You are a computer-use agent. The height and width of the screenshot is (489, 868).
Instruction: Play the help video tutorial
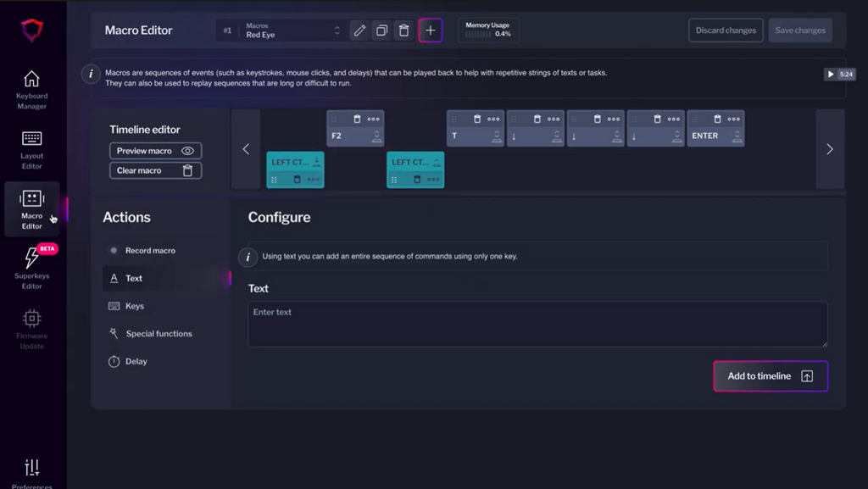839,75
